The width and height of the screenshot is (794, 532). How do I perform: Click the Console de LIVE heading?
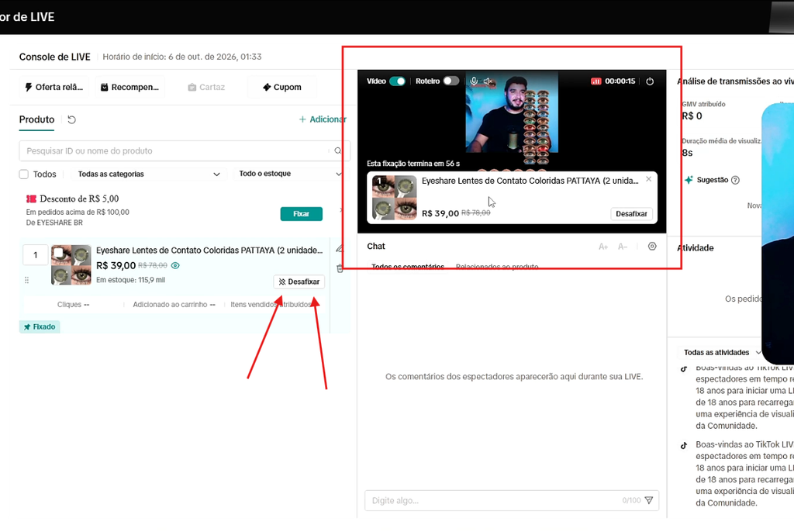(x=55, y=57)
